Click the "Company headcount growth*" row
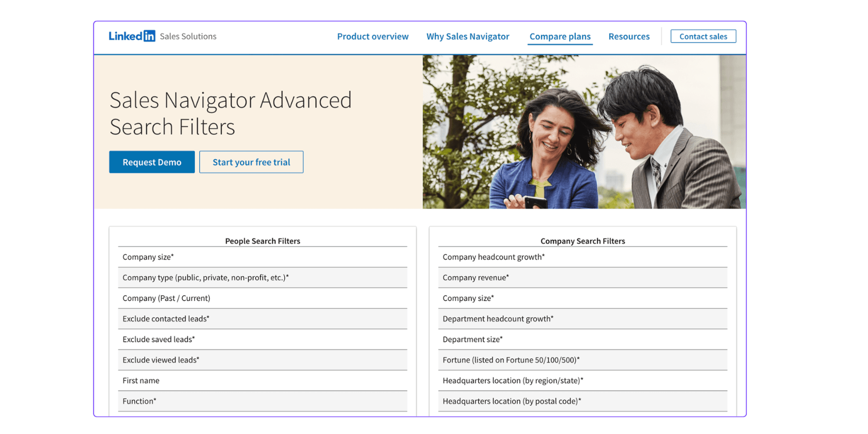868x434 pixels. pyautogui.click(x=582, y=257)
